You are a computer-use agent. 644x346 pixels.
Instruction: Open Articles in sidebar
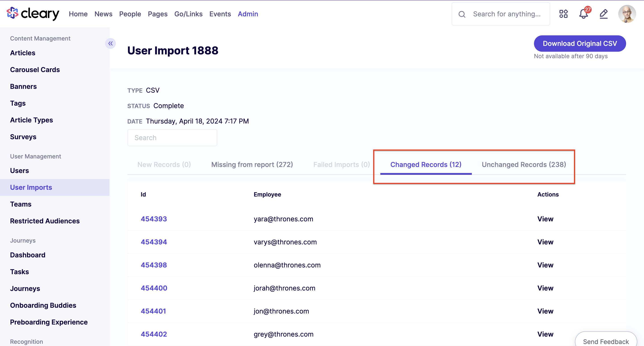pos(23,53)
